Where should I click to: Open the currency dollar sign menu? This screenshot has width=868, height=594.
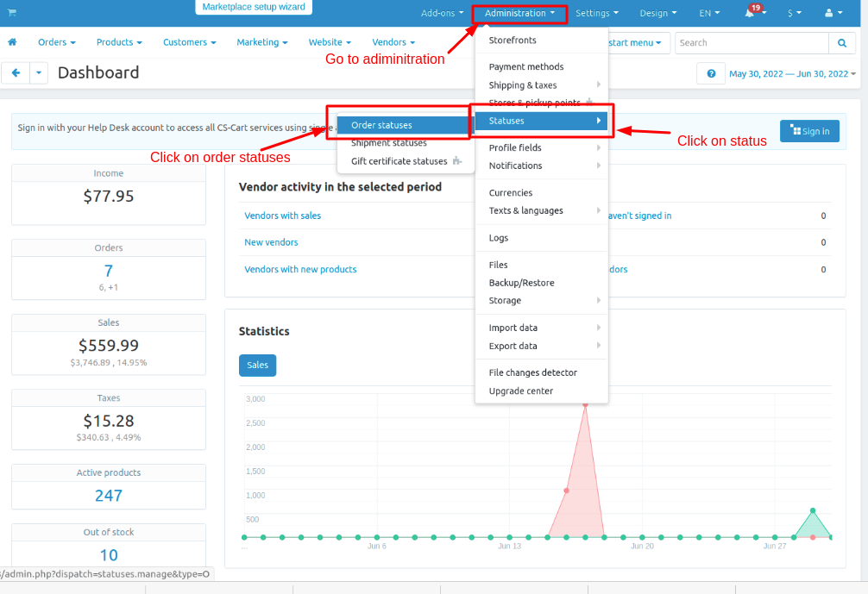coord(795,14)
